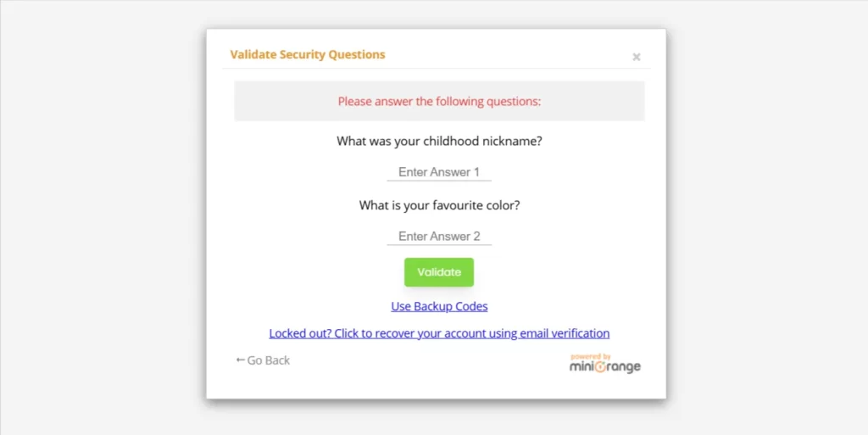Viewport: 868px width, 435px height.
Task: Click the "Locked out?" words in recovery link
Action: [299, 333]
